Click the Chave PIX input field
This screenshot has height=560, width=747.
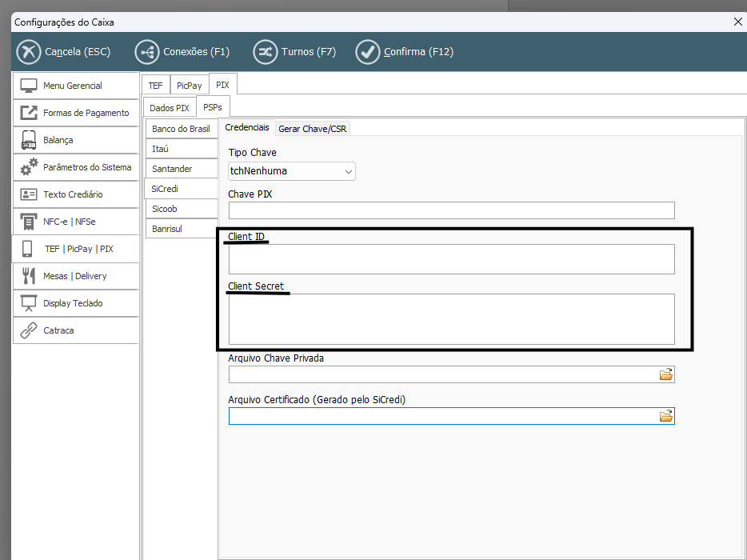pyautogui.click(x=451, y=210)
